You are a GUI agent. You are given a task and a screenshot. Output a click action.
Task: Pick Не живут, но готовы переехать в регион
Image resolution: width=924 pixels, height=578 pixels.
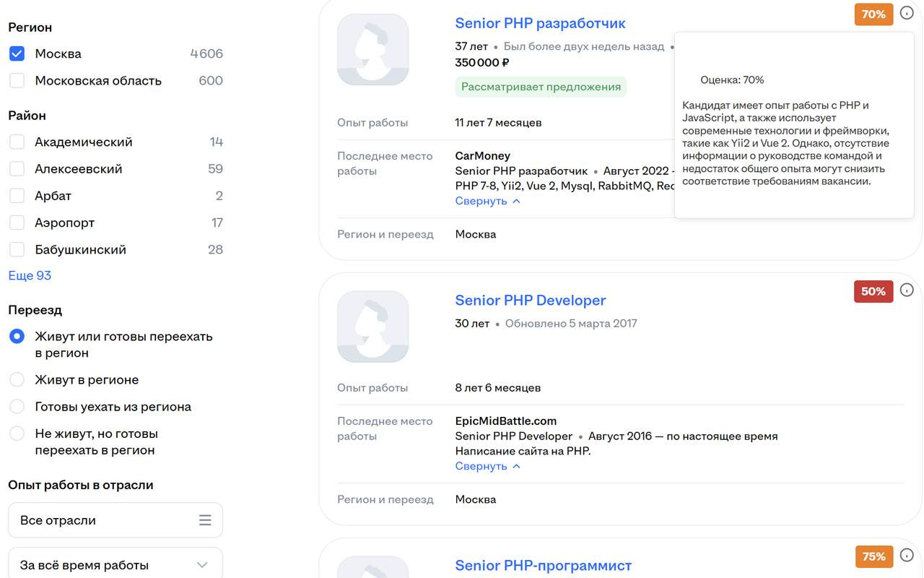pos(17,433)
